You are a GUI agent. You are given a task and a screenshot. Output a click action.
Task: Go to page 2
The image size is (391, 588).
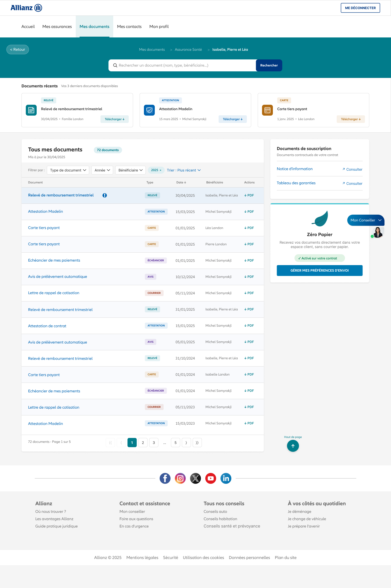143,443
